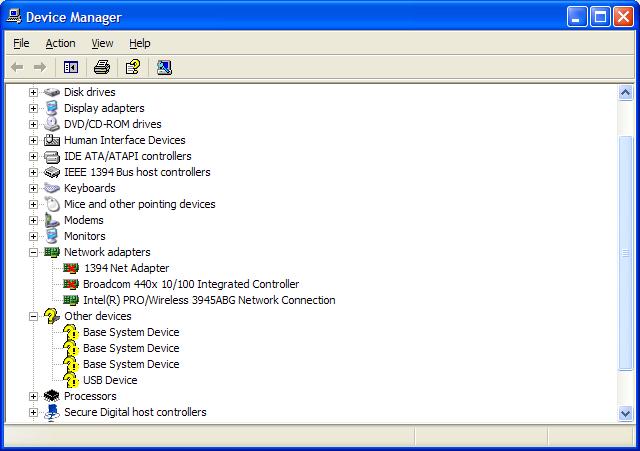
Task: Expand IDE ATA/ATAPI controllers node
Action: pos(33,156)
